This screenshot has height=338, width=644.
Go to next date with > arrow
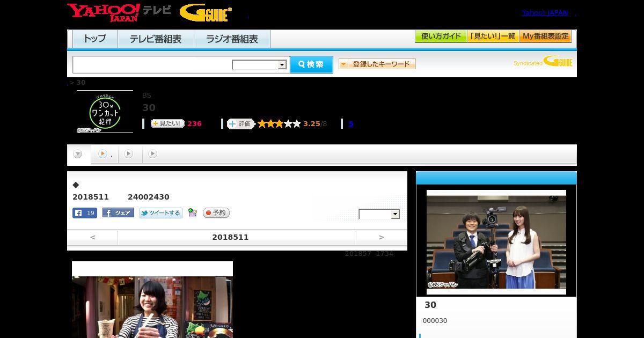coord(382,237)
